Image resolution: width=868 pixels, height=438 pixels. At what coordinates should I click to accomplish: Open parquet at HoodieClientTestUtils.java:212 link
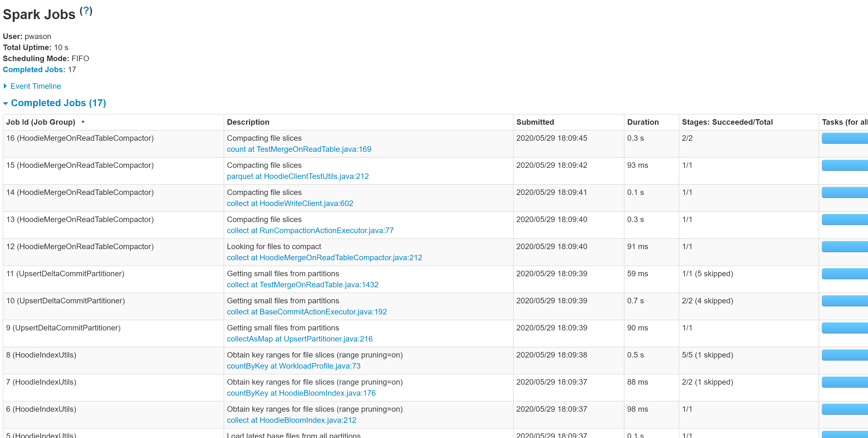coord(297,176)
